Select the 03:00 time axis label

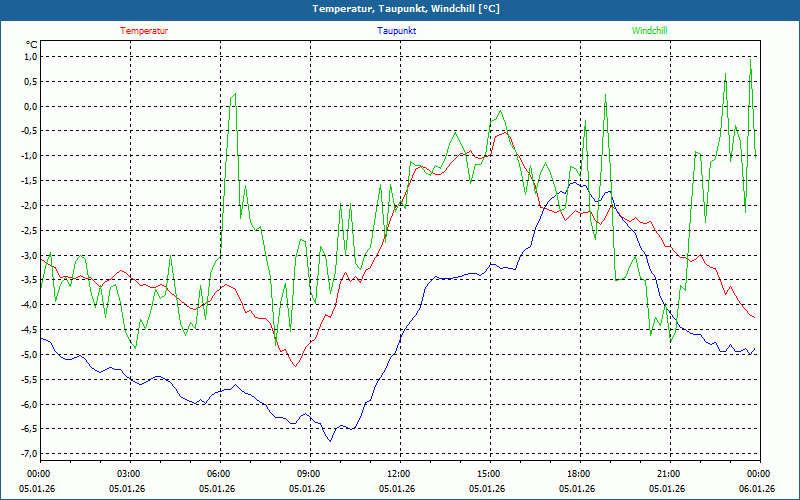click(x=128, y=473)
